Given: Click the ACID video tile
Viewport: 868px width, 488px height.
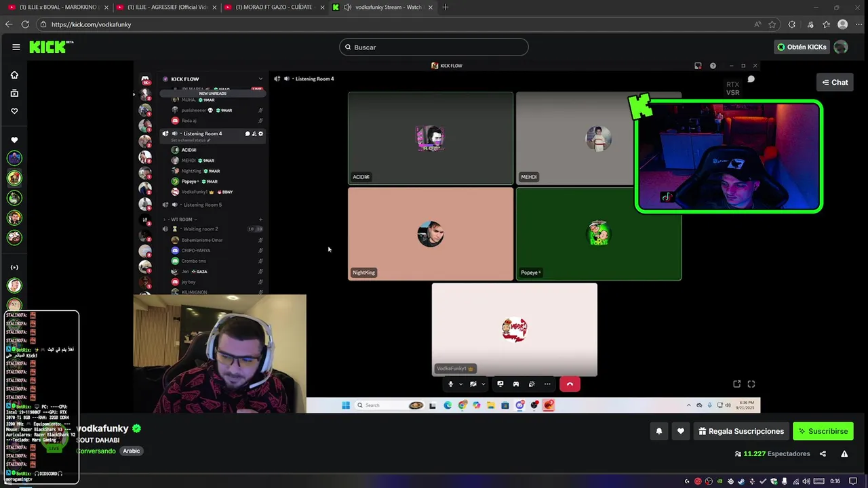Looking at the screenshot, I should (x=431, y=138).
